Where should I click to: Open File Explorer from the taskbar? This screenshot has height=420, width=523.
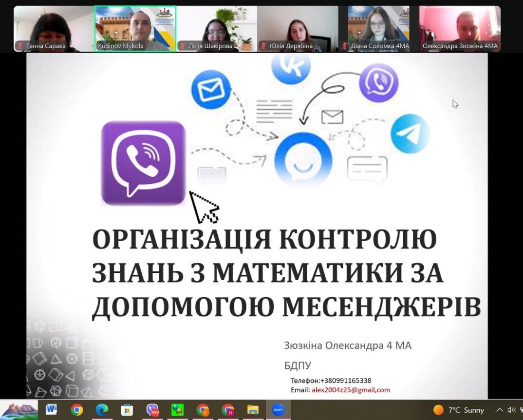point(253,410)
